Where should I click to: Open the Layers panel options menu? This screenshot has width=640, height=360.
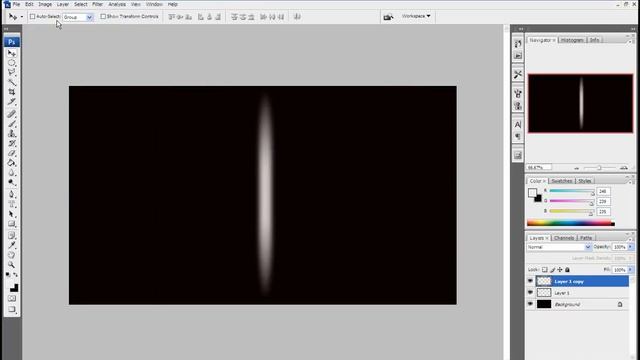pos(631,239)
